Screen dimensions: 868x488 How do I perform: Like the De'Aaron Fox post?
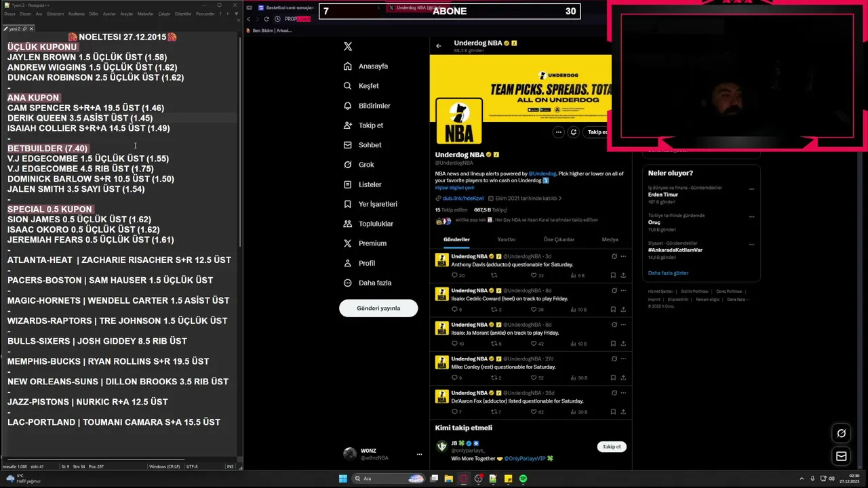tap(534, 411)
